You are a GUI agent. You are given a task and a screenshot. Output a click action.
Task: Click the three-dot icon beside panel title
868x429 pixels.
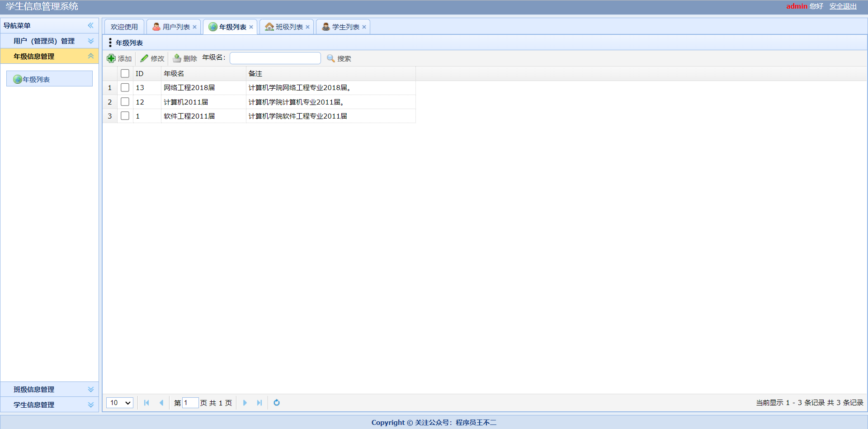110,43
